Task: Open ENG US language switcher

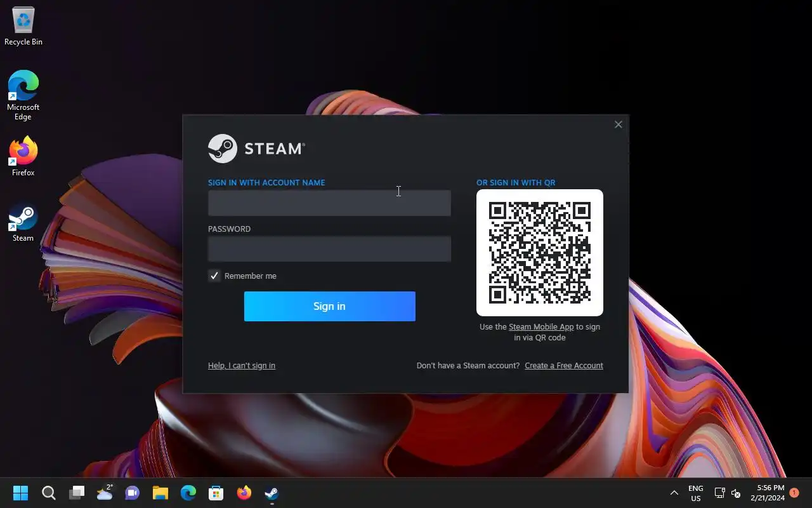Action: (696, 493)
